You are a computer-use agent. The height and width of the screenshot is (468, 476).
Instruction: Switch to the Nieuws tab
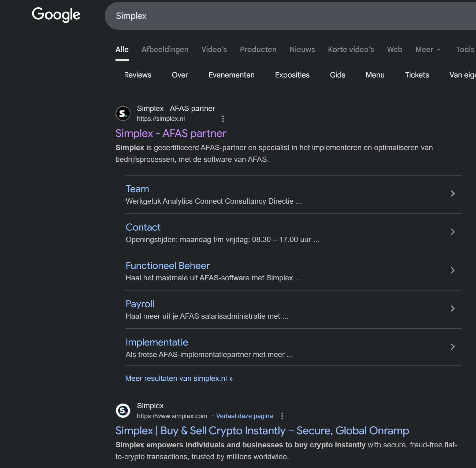click(302, 50)
